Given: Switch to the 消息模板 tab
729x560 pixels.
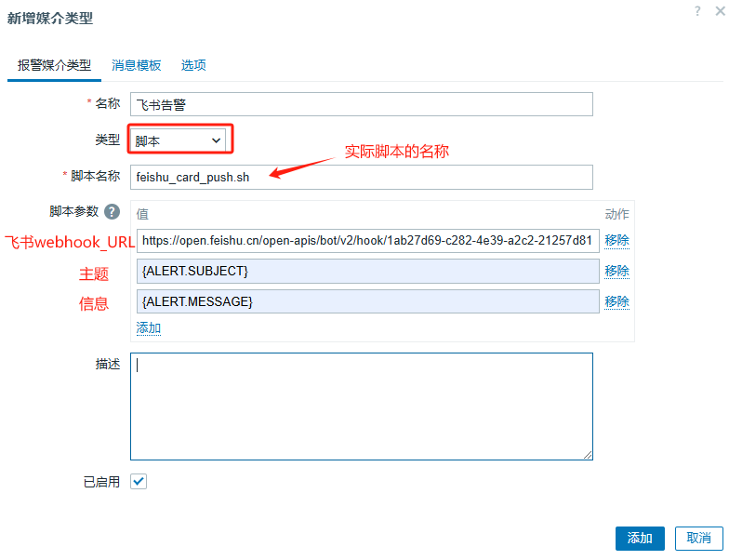Looking at the screenshot, I should pyautogui.click(x=136, y=65).
